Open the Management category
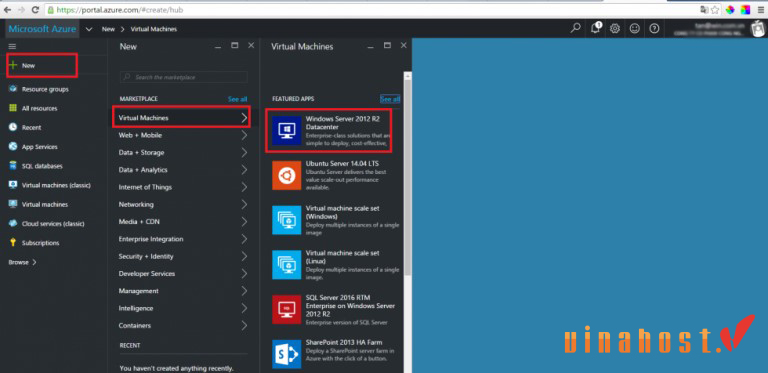 (x=184, y=291)
